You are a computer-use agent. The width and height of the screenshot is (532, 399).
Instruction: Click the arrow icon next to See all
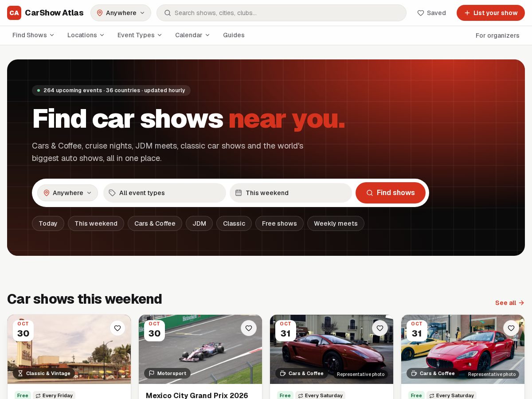coord(521,303)
